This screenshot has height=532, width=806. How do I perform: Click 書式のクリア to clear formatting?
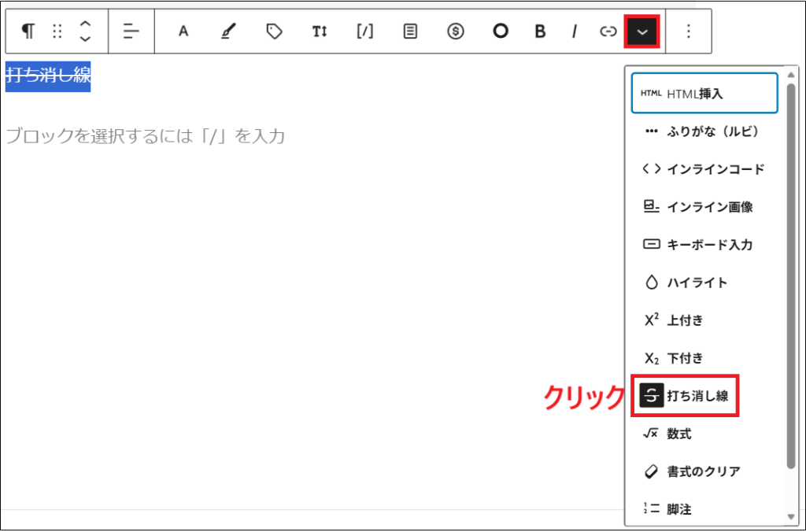705,471
